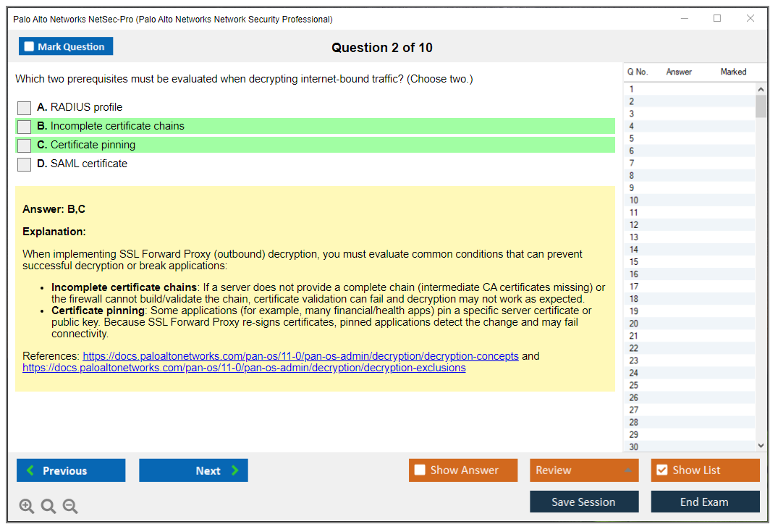The width and height of the screenshot is (778, 532).
Task: Click the End Exam button
Action: [x=704, y=502]
